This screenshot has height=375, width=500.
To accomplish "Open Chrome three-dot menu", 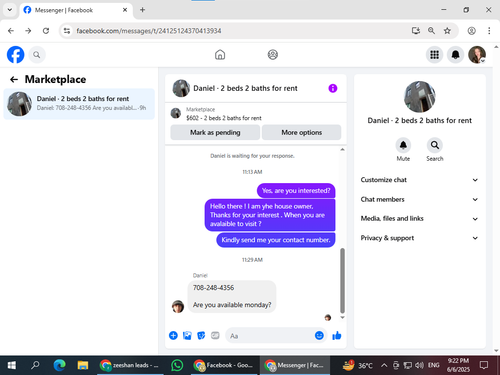I will [x=489, y=31].
